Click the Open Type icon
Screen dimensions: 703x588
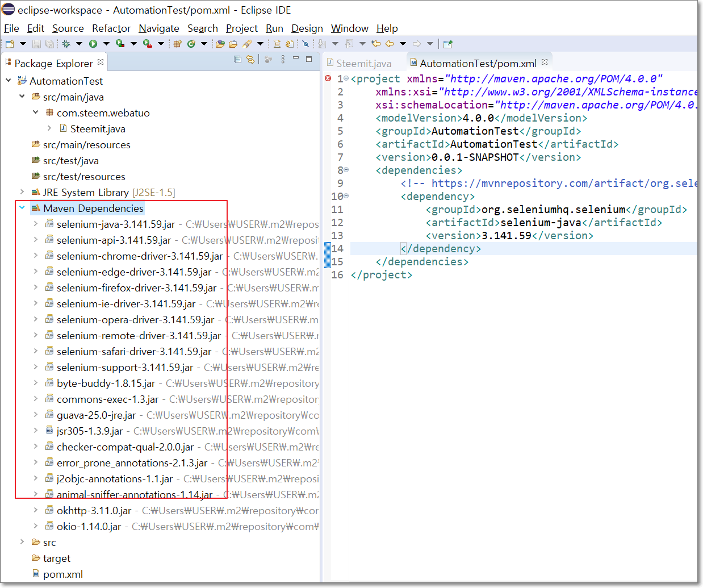coord(220,44)
